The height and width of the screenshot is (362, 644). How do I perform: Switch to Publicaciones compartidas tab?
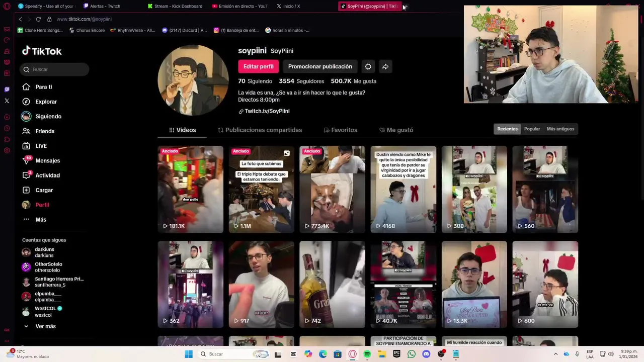[260, 130]
